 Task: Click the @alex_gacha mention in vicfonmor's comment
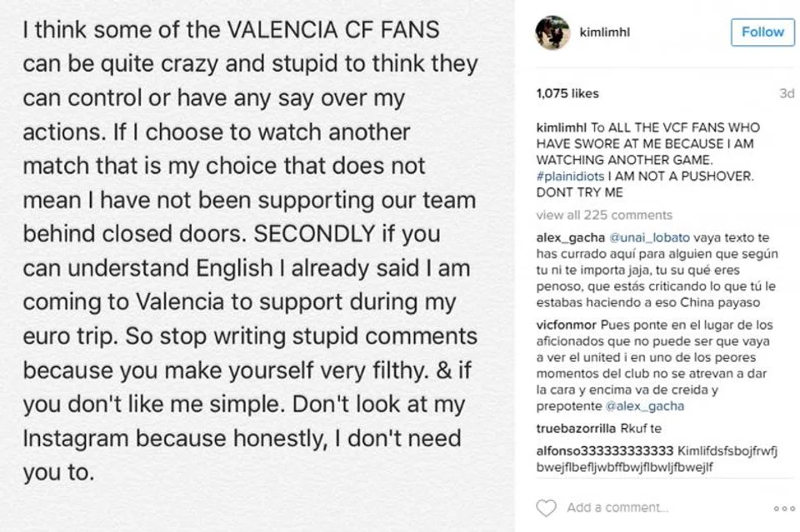coord(639,406)
